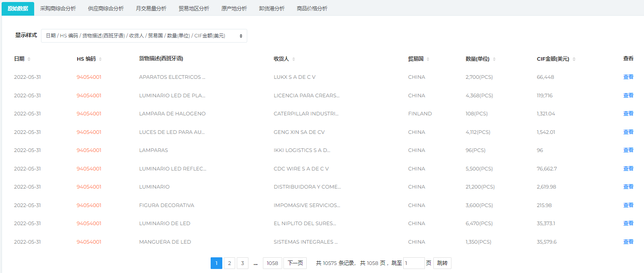Open the 显示样式 dropdown selector
644x273 pixels.
(144, 36)
